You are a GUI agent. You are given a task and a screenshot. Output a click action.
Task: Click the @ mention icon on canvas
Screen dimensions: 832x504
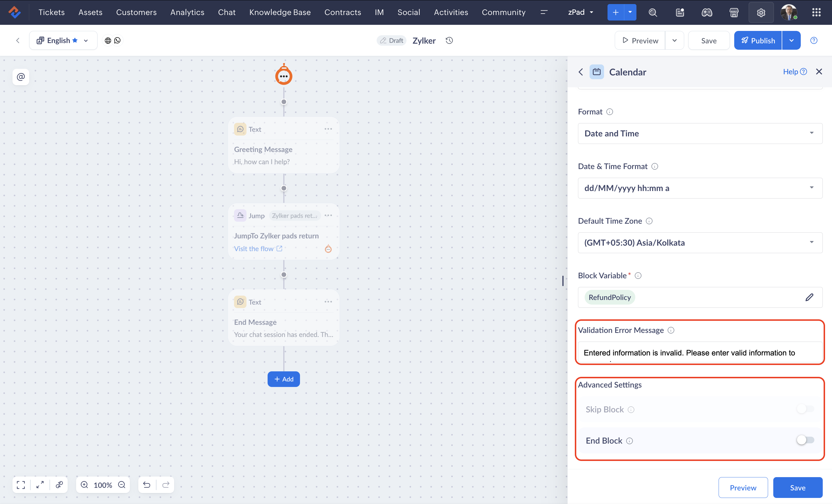(21, 77)
